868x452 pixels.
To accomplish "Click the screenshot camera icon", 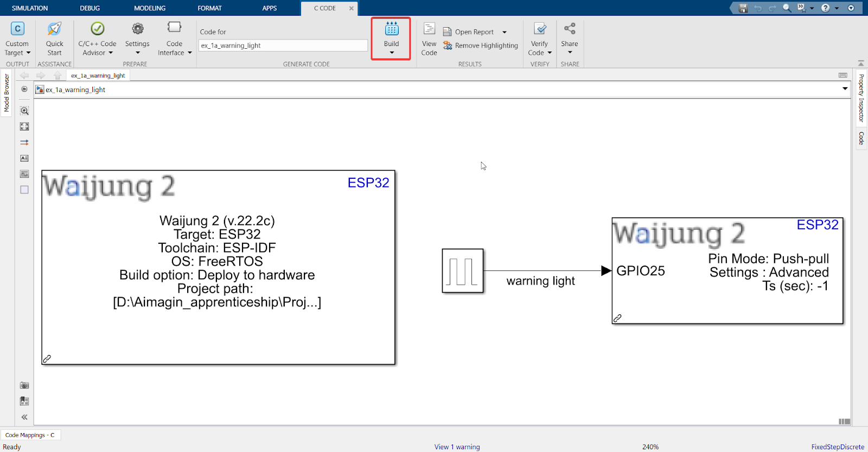I will [x=24, y=385].
